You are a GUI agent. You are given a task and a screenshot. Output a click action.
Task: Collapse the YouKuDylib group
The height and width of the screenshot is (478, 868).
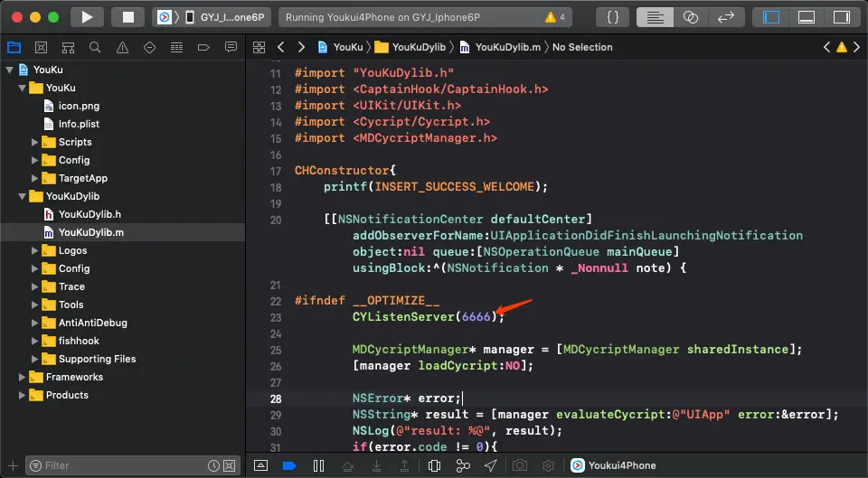[x=22, y=196]
